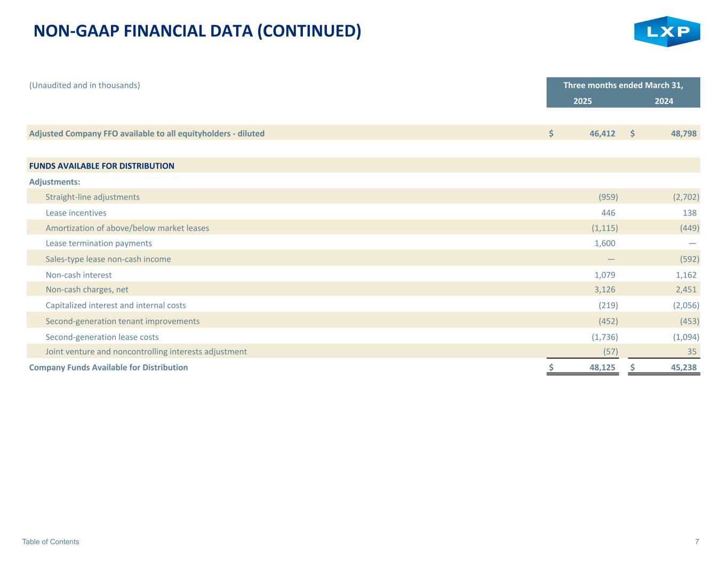728x563 pixels.
Task: Click the LXP logo
Action: pos(667,31)
